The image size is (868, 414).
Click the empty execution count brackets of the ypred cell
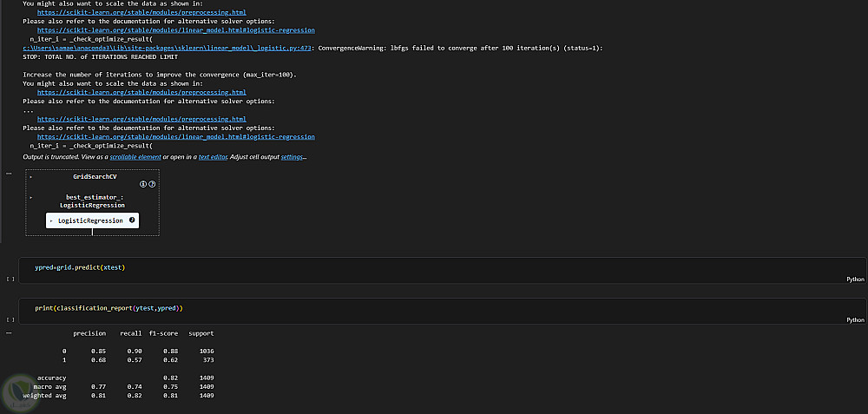(x=10, y=279)
